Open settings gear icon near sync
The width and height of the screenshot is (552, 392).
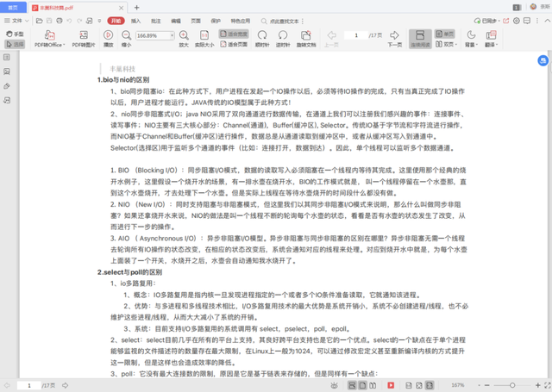click(x=517, y=21)
